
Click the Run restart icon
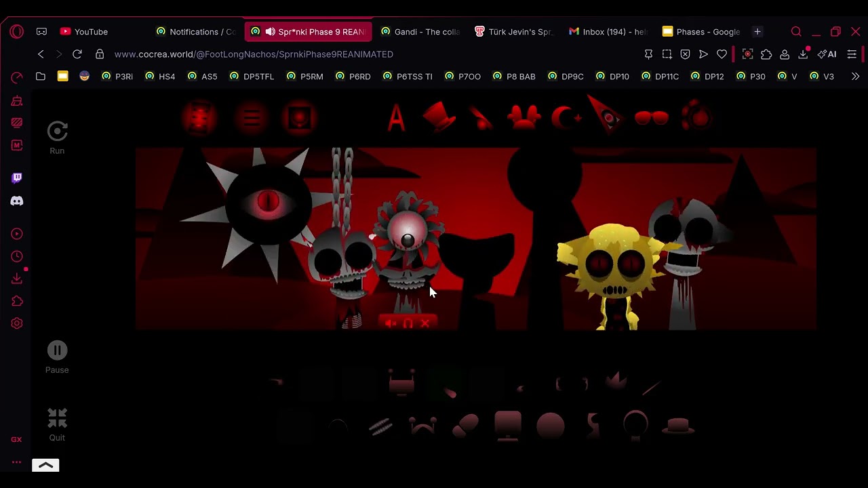(x=57, y=131)
